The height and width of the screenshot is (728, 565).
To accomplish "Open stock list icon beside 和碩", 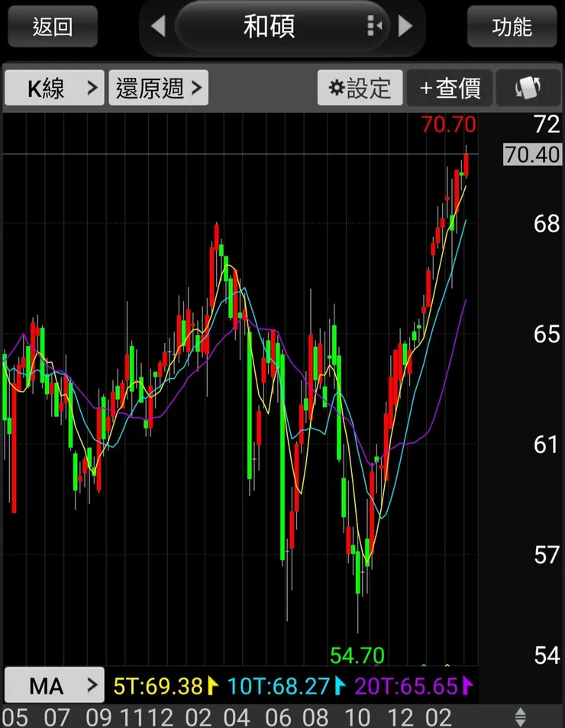I will [x=374, y=25].
